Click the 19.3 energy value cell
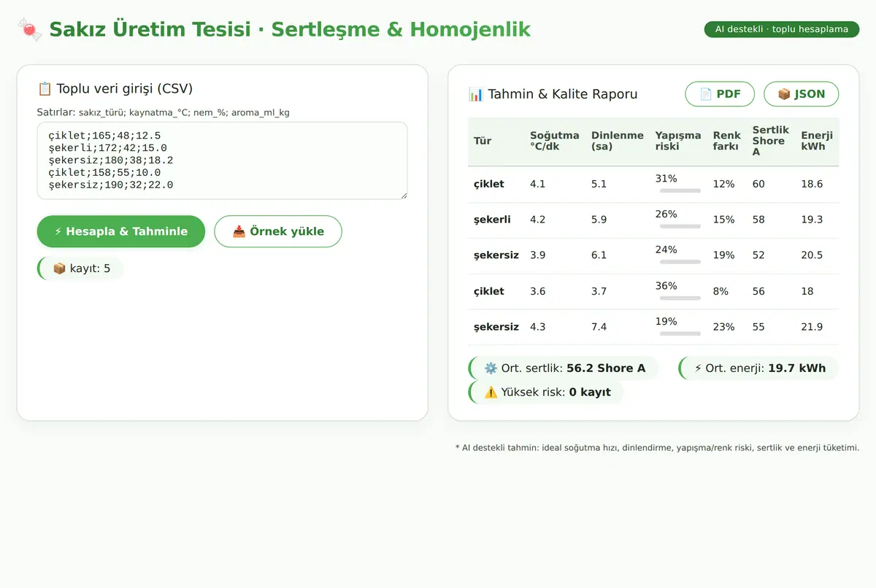The height and width of the screenshot is (588, 876). (x=817, y=220)
